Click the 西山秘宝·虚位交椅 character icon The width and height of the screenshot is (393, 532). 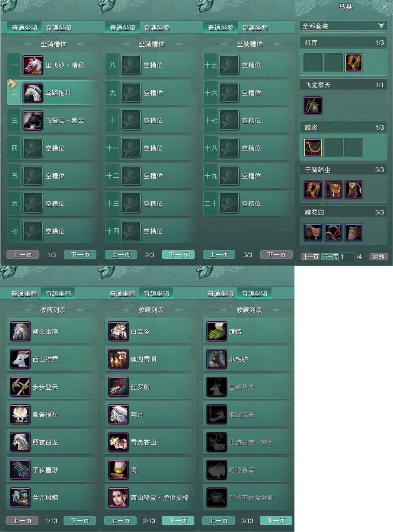click(118, 498)
